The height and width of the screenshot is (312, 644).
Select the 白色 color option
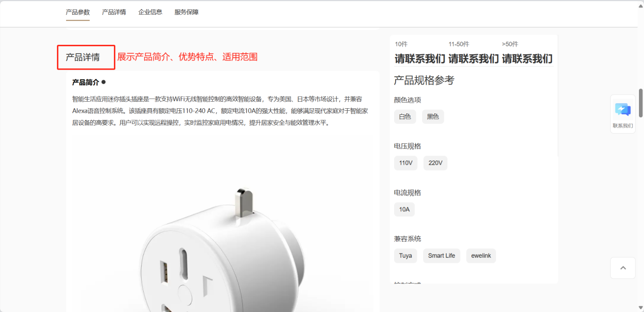[405, 117]
